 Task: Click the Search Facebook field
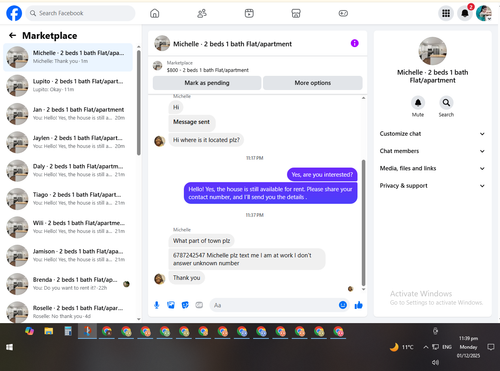click(x=80, y=13)
